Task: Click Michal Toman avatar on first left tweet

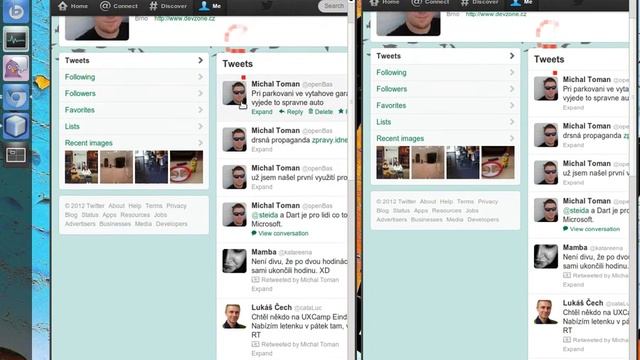Action: [234, 93]
